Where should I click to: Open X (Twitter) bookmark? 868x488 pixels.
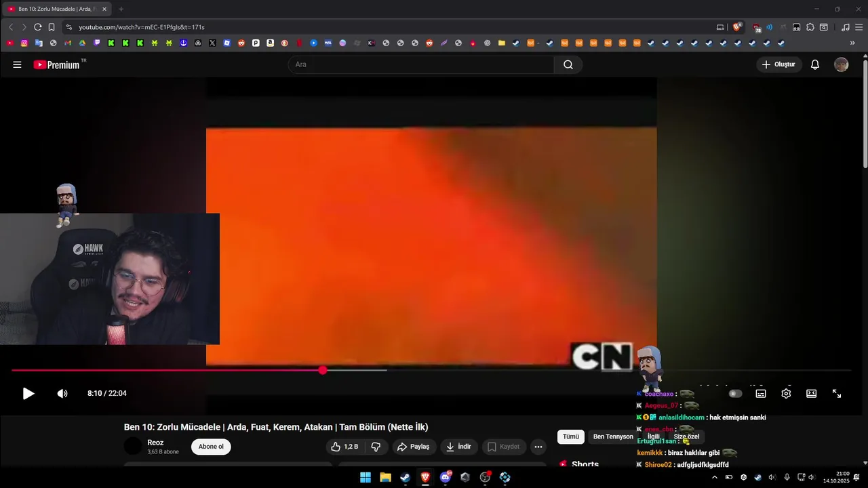point(212,43)
